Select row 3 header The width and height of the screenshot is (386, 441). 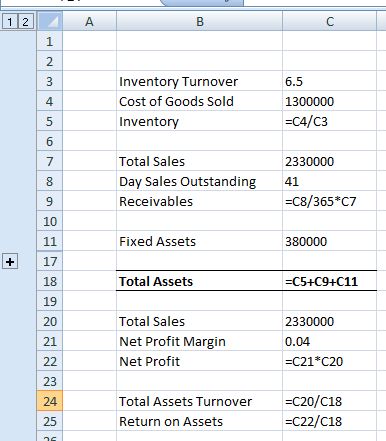(50, 81)
